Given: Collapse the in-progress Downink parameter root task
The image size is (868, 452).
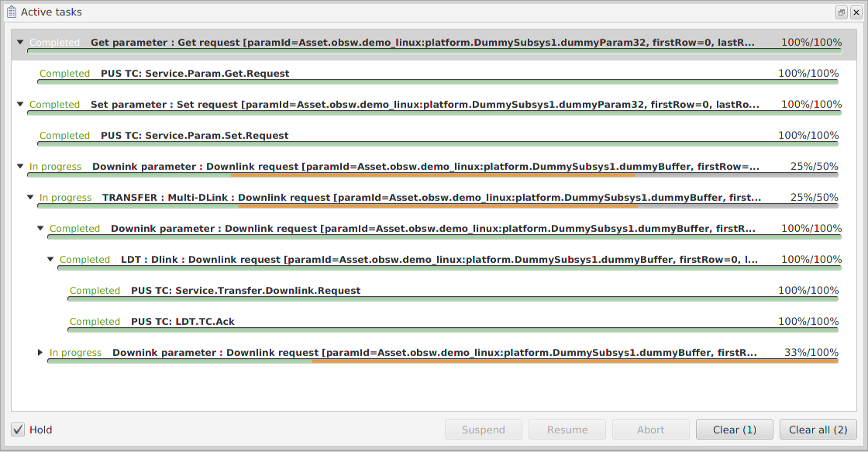Looking at the screenshot, I should pyautogui.click(x=20, y=167).
